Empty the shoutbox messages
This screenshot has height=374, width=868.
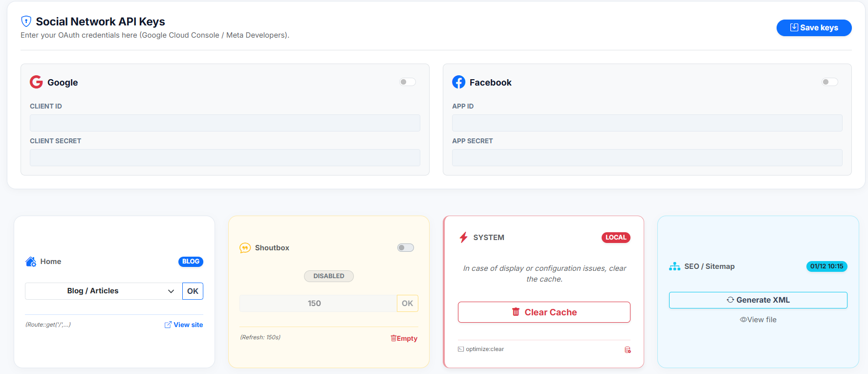point(404,338)
